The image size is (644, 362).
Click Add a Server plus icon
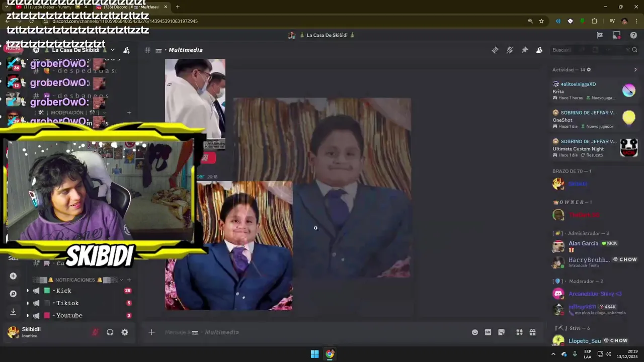13,276
